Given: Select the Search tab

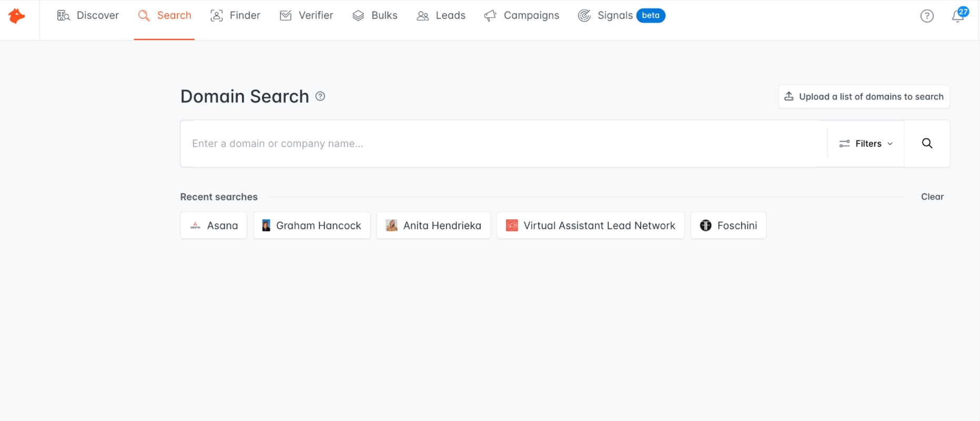Looking at the screenshot, I should (x=164, y=16).
